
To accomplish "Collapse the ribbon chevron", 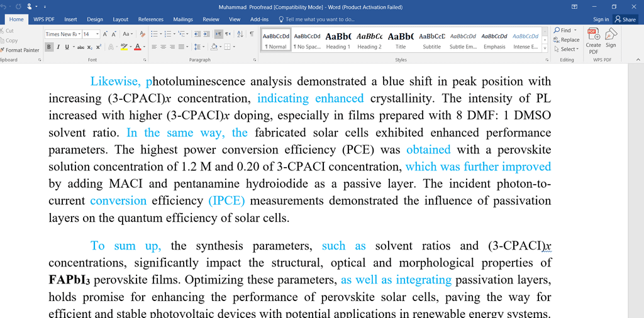I will tap(638, 60).
